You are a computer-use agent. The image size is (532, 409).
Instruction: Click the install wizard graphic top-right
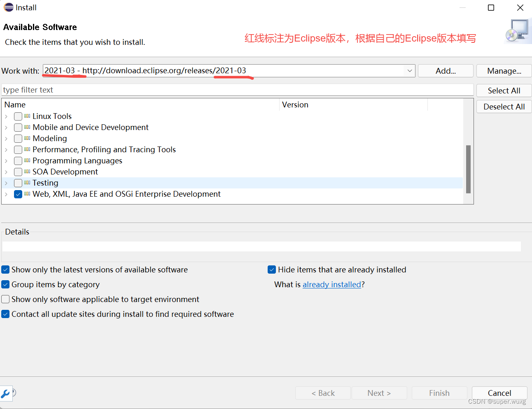518,31
